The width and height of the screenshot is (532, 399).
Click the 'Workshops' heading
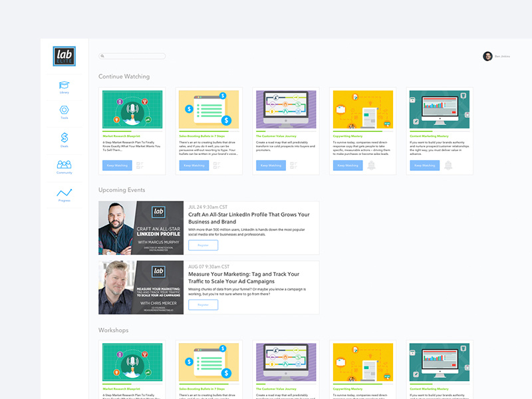click(x=113, y=330)
